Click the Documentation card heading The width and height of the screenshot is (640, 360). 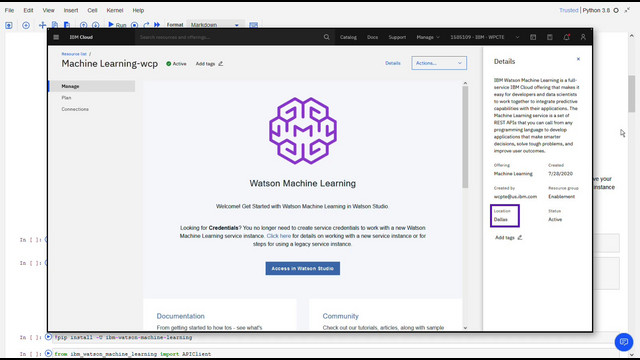[x=180, y=316]
